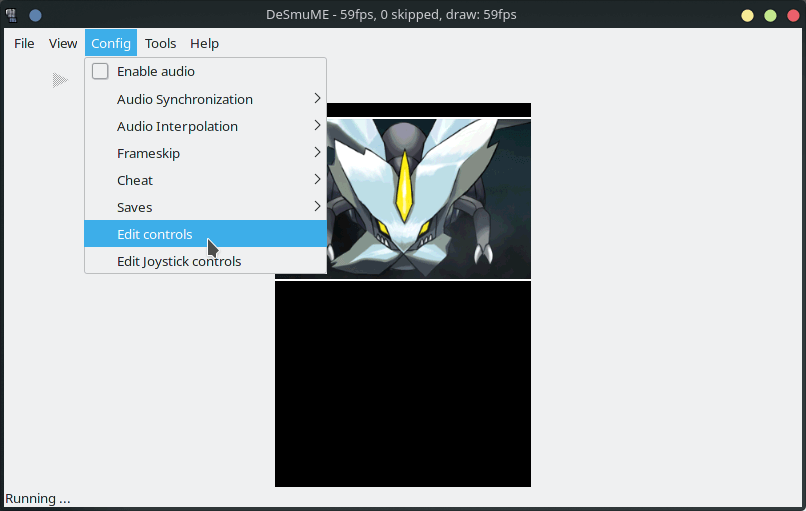Toggle the Enable audio checkbox
The height and width of the screenshot is (511, 806).
coord(100,72)
